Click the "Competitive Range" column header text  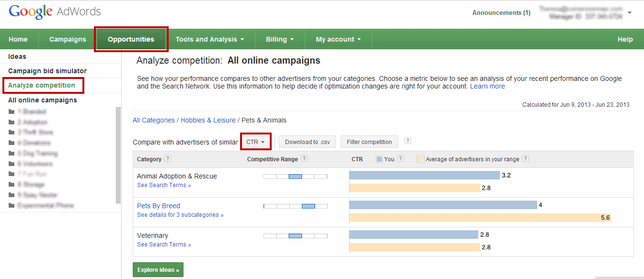(273, 159)
